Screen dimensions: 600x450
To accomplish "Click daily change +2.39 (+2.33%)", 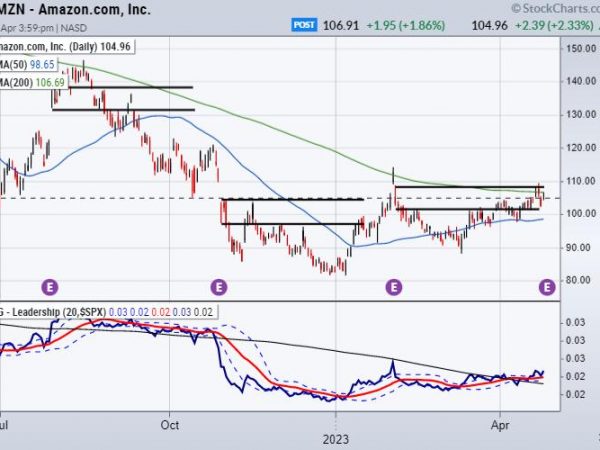I will tap(554, 26).
